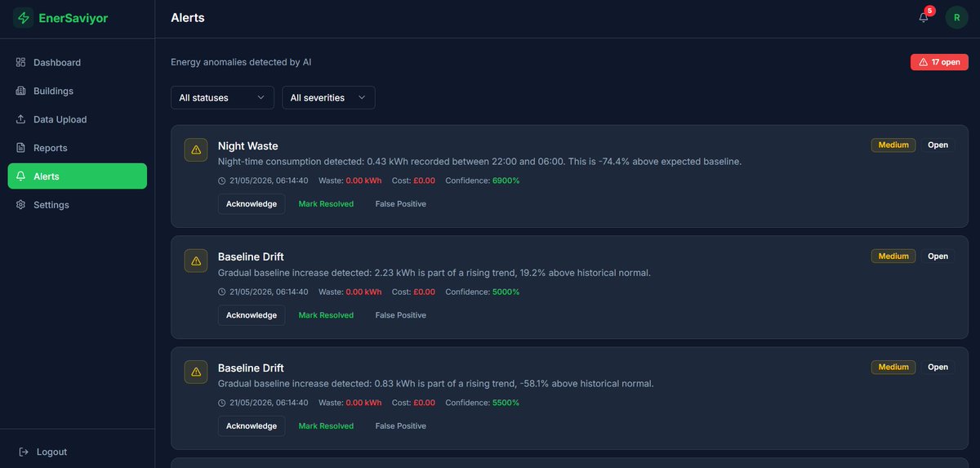Click Medium badge on 2.23 kWh Baseline Drift
Screen dimensions: 980x468
pos(893,256)
